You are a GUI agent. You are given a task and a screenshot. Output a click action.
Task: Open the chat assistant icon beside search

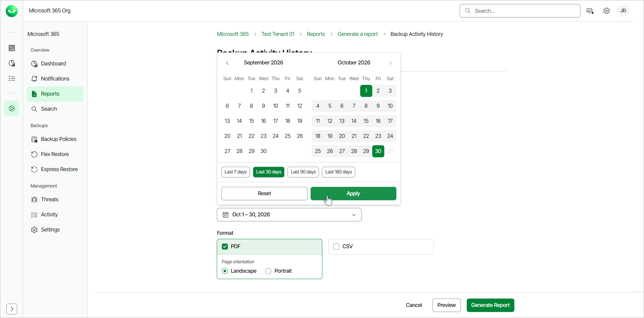[590, 11]
